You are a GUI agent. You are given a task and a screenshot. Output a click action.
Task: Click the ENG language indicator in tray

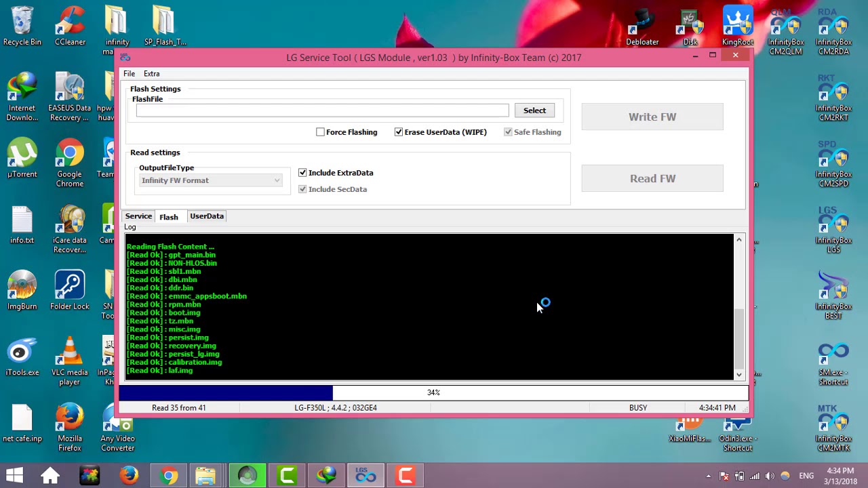tap(806, 476)
